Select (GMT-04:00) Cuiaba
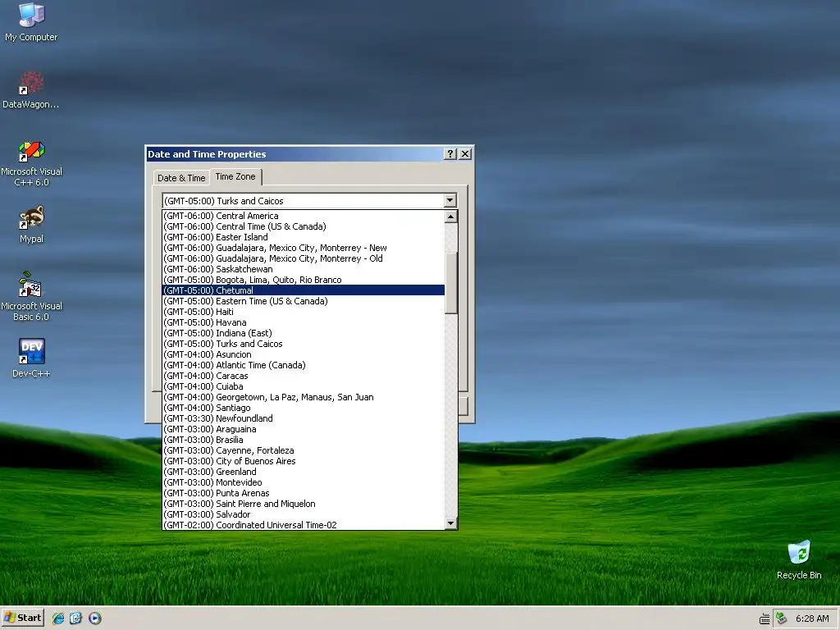 tap(304, 387)
